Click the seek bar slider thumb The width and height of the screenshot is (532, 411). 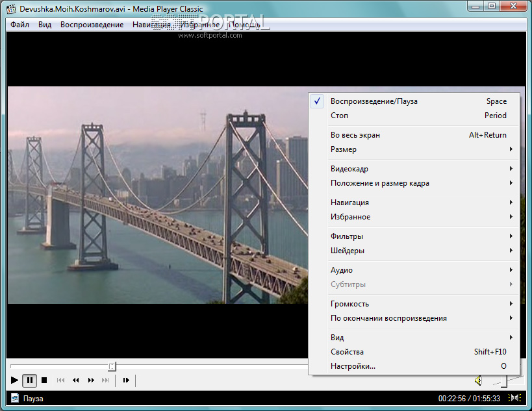pos(112,367)
